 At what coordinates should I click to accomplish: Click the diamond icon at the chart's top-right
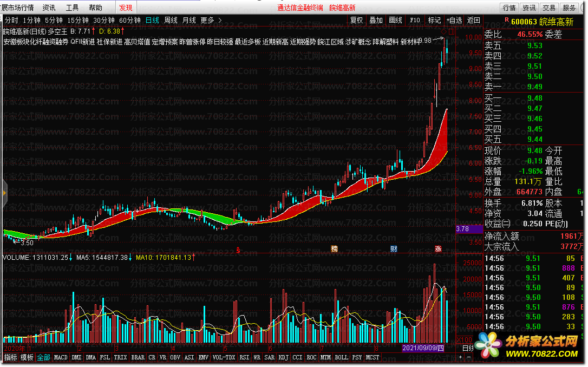(x=444, y=31)
